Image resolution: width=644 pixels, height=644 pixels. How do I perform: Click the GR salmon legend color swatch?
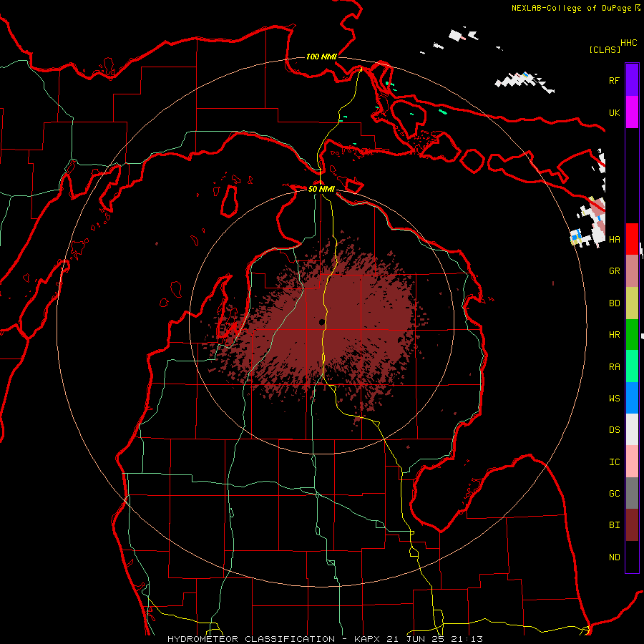coord(632,271)
